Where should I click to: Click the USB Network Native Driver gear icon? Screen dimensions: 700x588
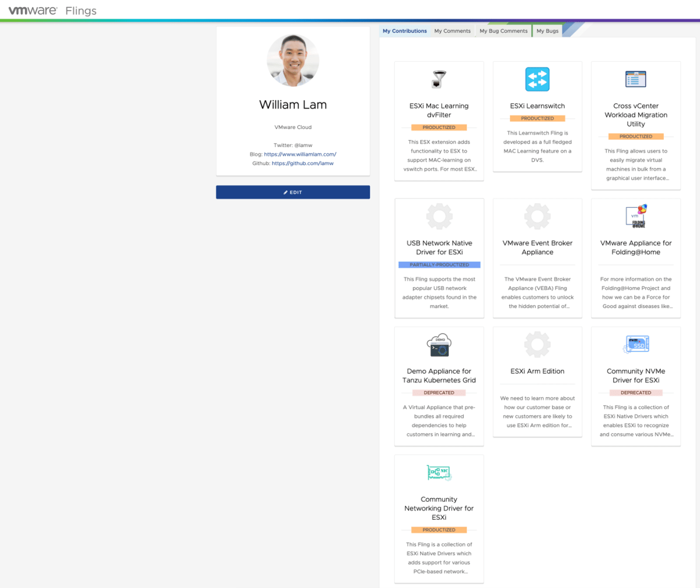[439, 216]
